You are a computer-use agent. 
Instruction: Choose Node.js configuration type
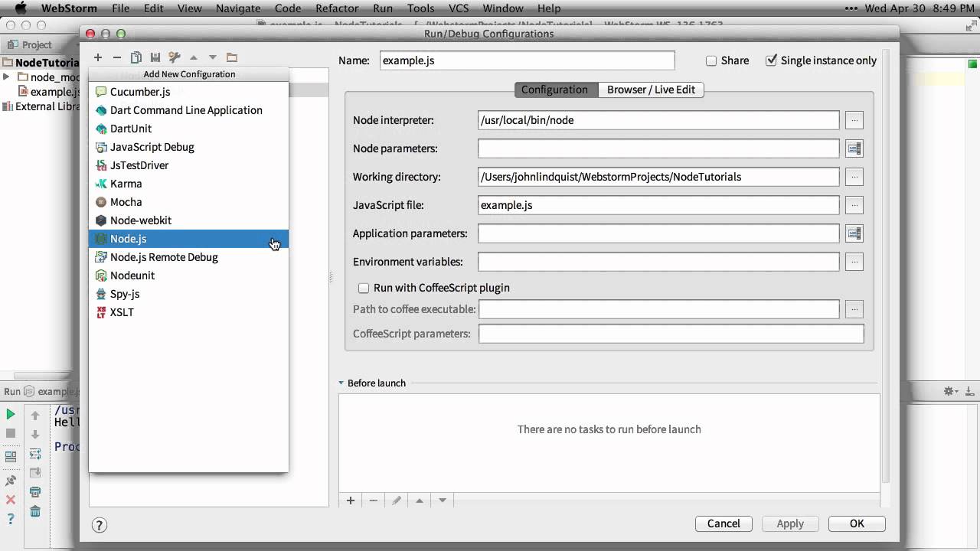[188, 239]
